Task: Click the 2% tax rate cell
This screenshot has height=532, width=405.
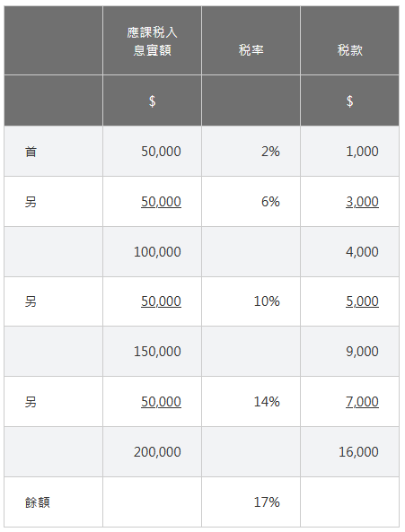Action: 251,152
